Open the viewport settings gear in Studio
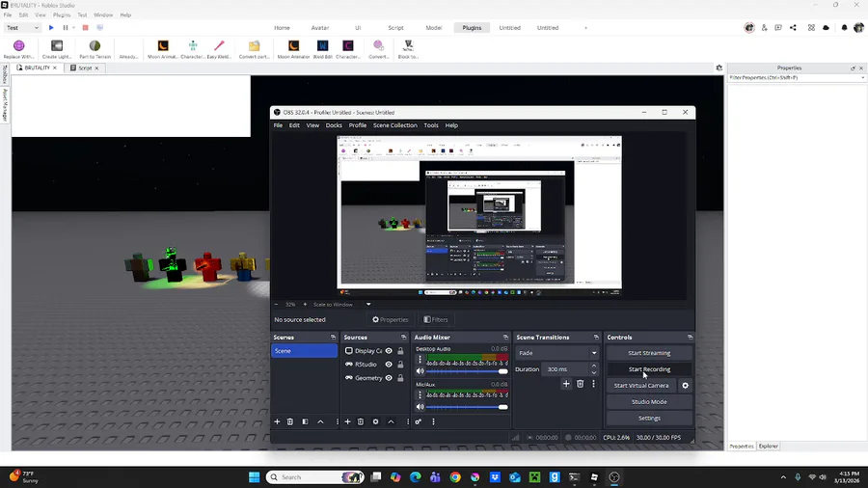868x488 pixels. [719, 68]
